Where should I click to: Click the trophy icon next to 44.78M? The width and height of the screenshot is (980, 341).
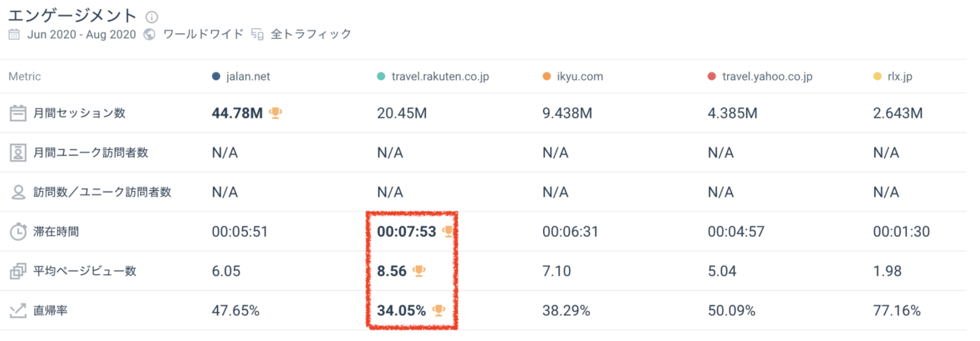pyautogui.click(x=275, y=113)
